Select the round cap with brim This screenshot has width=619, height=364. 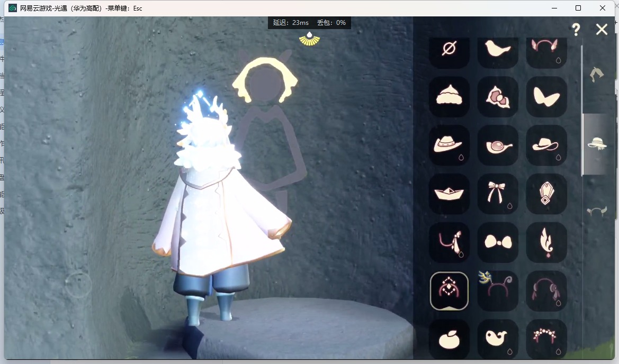point(498,145)
